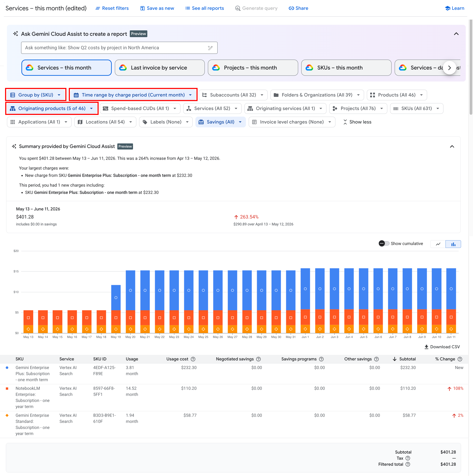Click orange diamond for Gemini Enterprise Standard row
The width and height of the screenshot is (473, 476).
[7, 415]
